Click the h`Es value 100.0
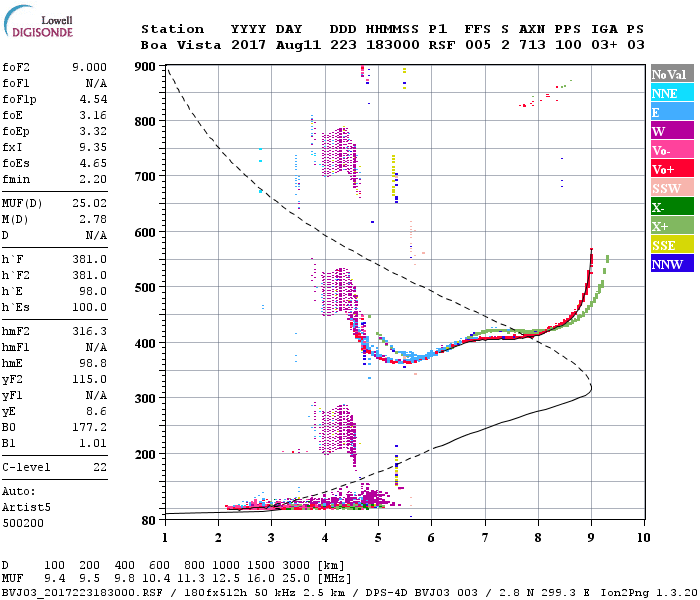This screenshot has height=600, width=700. click(x=89, y=308)
